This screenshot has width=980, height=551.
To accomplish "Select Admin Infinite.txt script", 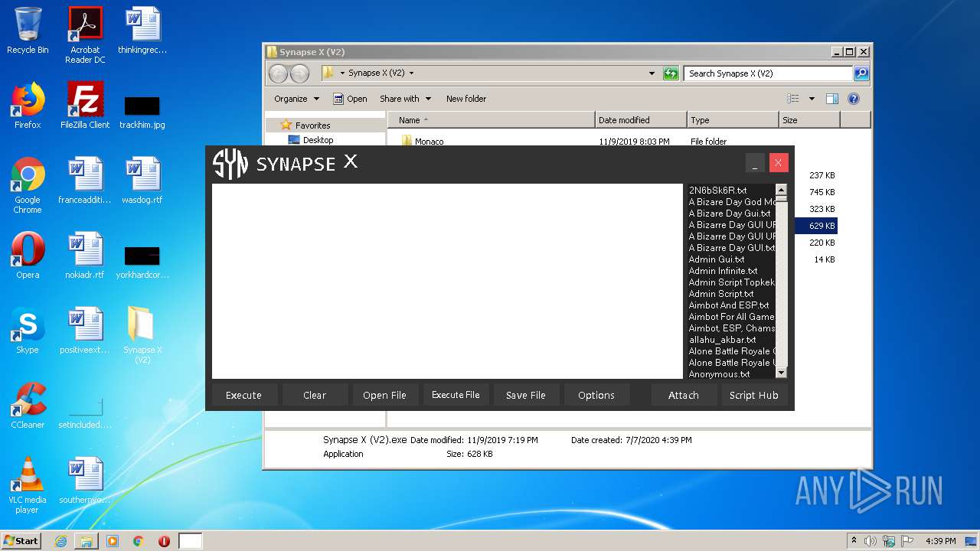I will pos(723,271).
